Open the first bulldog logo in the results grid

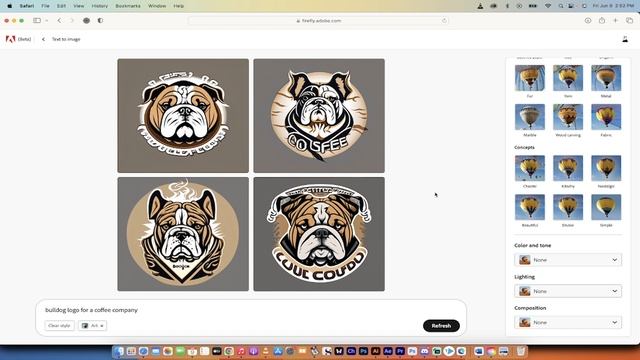coord(183,116)
